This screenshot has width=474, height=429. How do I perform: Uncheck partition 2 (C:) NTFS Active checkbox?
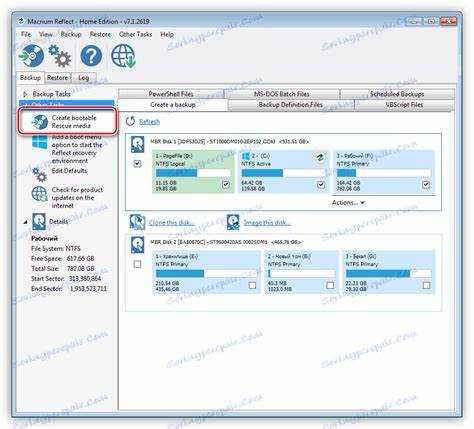point(321,184)
